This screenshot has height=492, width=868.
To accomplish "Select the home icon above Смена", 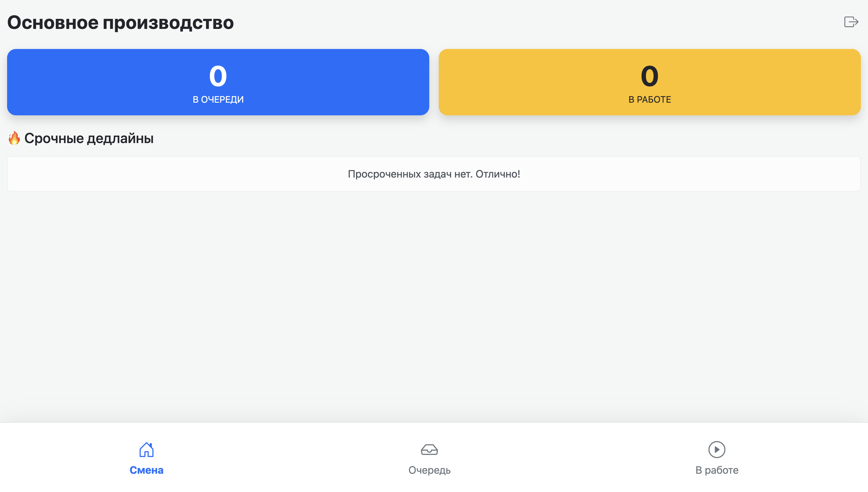I will pos(146,450).
